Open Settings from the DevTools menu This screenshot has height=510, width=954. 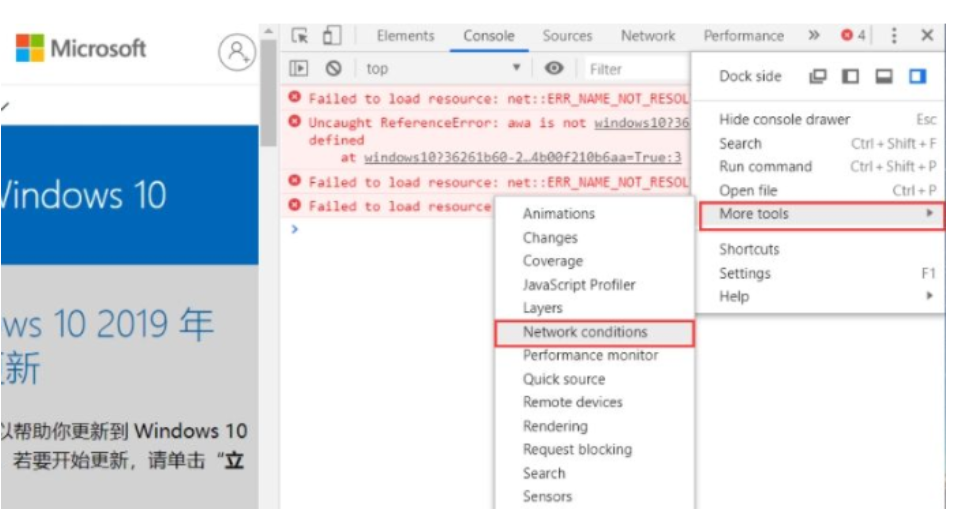(x=745, y=273)
